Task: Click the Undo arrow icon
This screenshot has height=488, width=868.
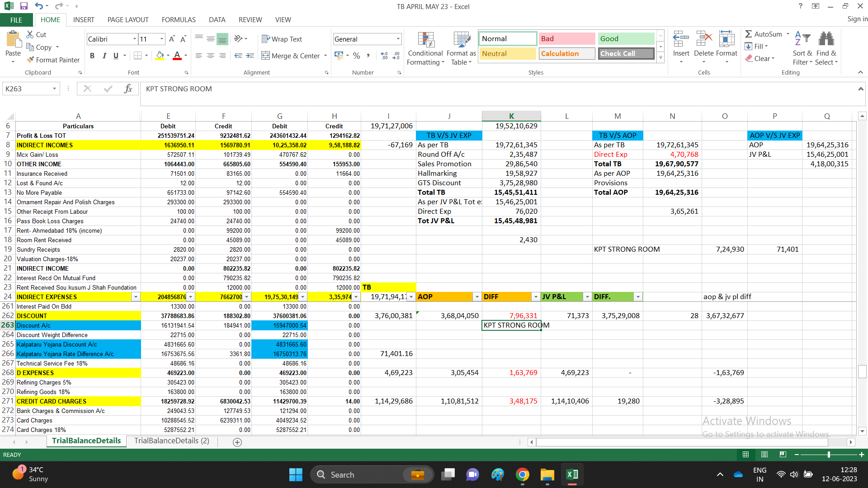Action: point(39,6)
